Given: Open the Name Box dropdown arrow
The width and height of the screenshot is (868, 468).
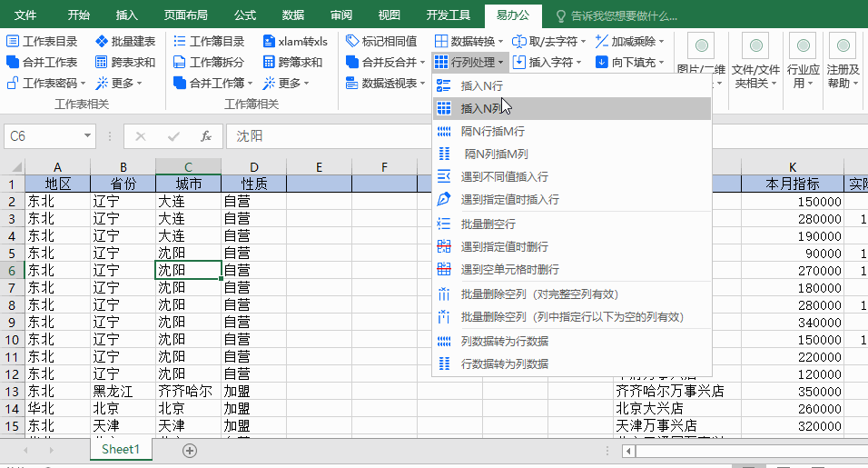Looking at the screenshot, I should [87, 135].
